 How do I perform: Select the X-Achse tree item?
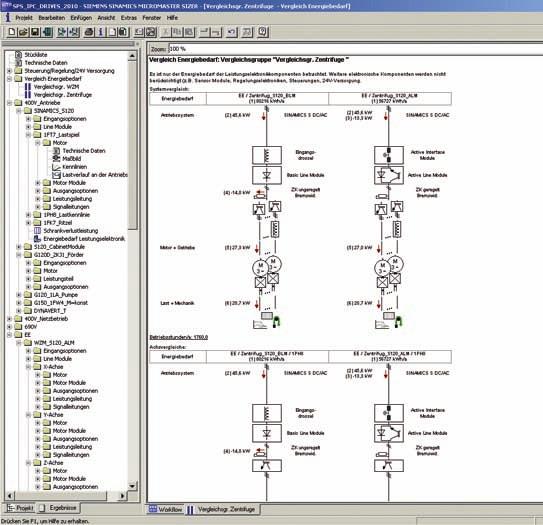point(53,367)
